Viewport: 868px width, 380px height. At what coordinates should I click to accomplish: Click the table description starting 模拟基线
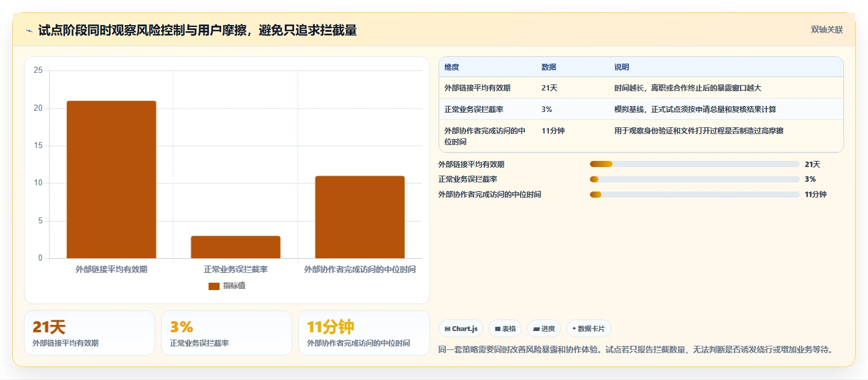(x=696, y=110)
